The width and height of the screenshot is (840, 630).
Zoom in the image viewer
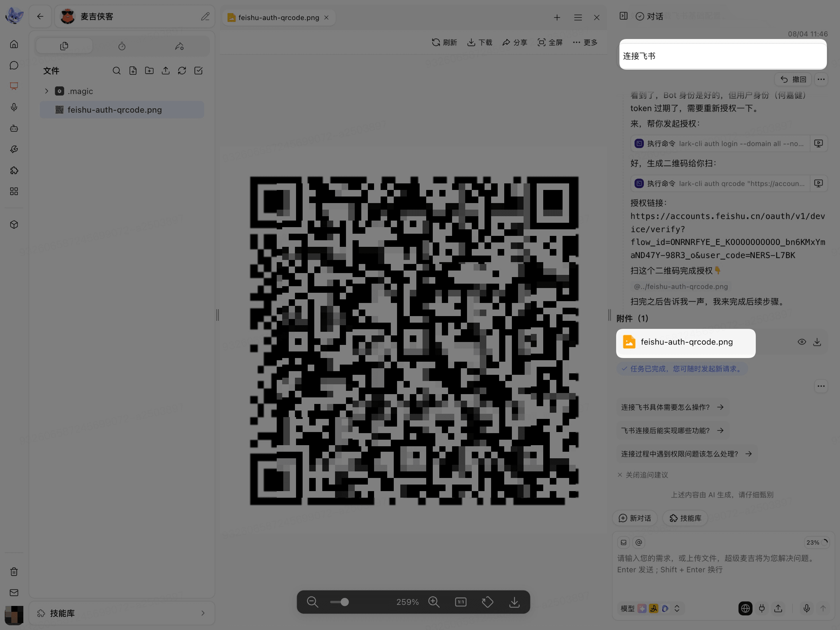tap(433, 602)
